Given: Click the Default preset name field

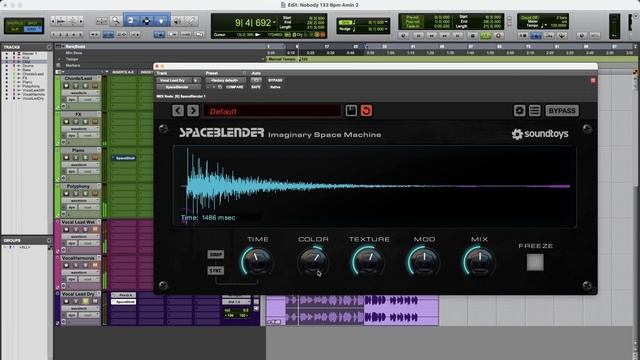Looking at the screenshot, I should (x=272, y=111).
